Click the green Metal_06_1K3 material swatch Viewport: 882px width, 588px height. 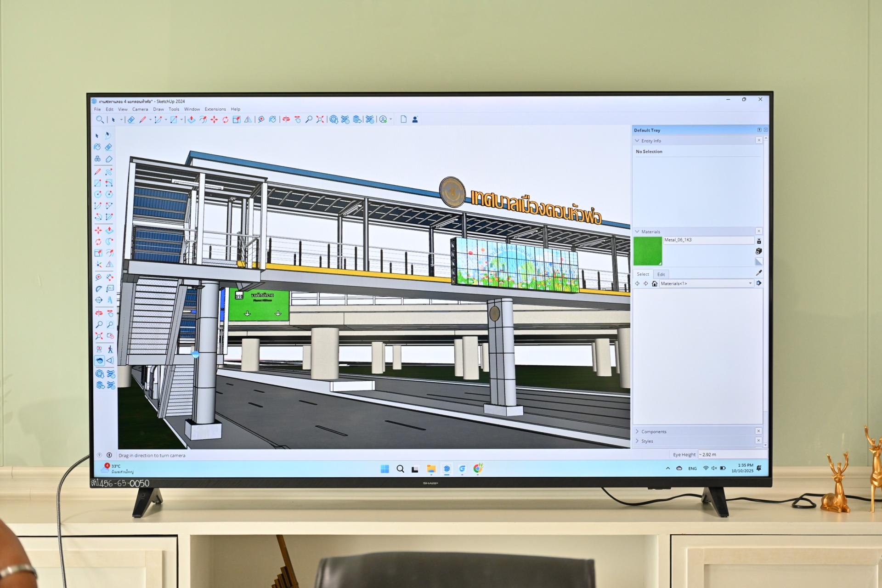(x=648, y=251)
